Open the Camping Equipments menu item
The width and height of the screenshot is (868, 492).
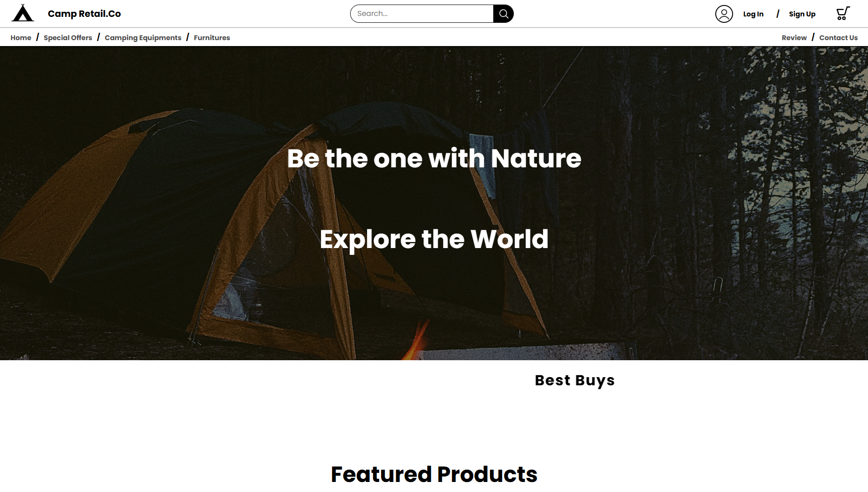click(x=143, y=37)
